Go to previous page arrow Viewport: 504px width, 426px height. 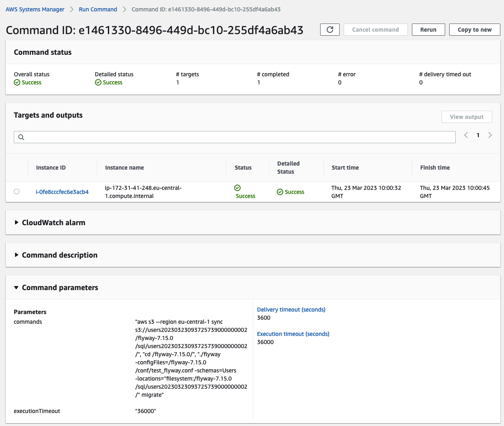(466, 135)
